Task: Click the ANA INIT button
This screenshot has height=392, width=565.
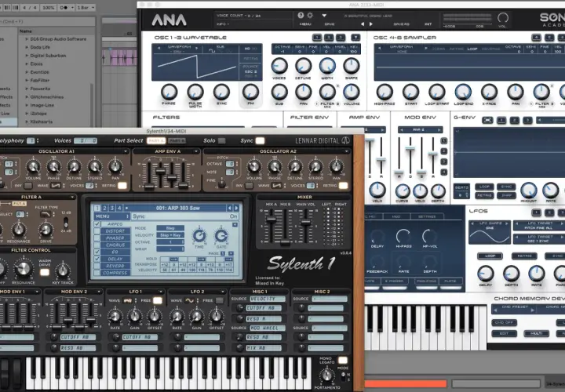Action: [428, 24]
